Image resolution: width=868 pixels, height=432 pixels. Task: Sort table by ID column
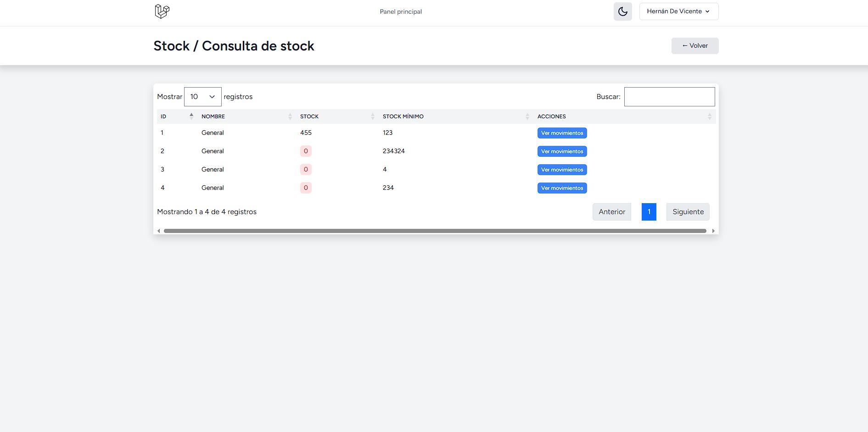pos(177,116)
